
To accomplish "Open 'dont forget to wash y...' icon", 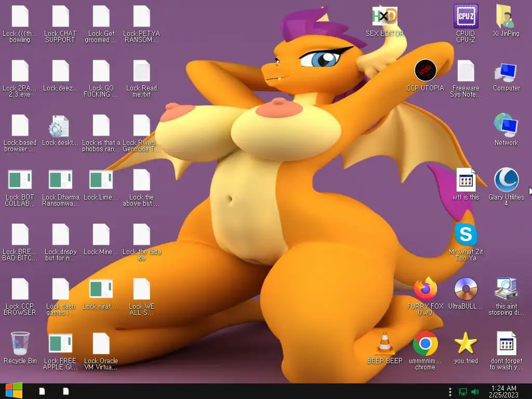I will pos(506,343).
